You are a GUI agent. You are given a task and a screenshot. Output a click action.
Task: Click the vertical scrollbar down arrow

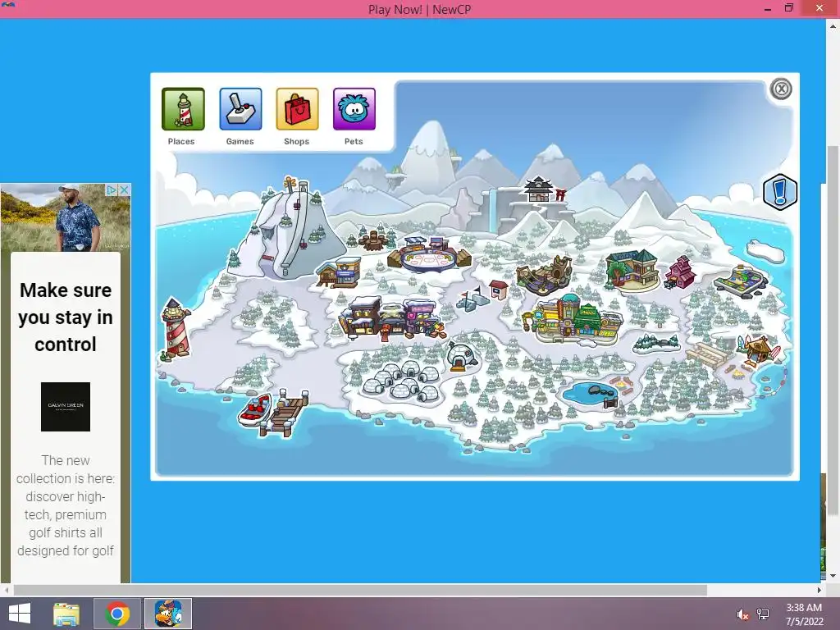[833, 576]
